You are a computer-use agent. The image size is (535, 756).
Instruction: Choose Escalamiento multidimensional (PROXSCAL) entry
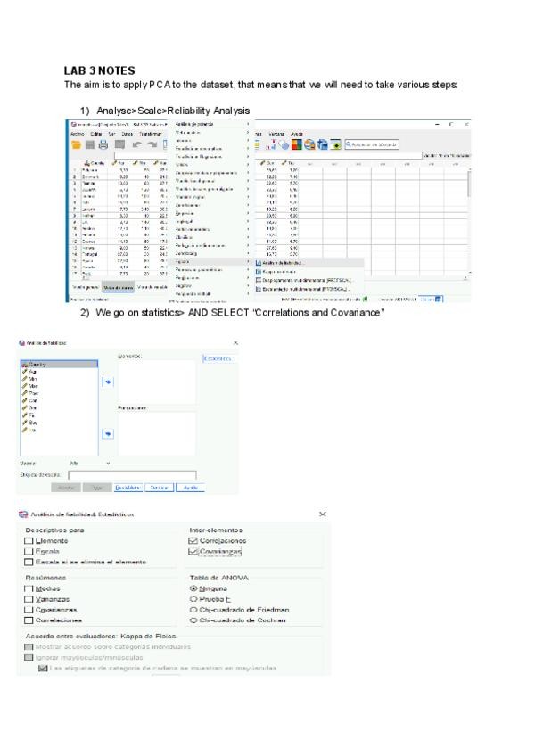(x=309, y=289)
